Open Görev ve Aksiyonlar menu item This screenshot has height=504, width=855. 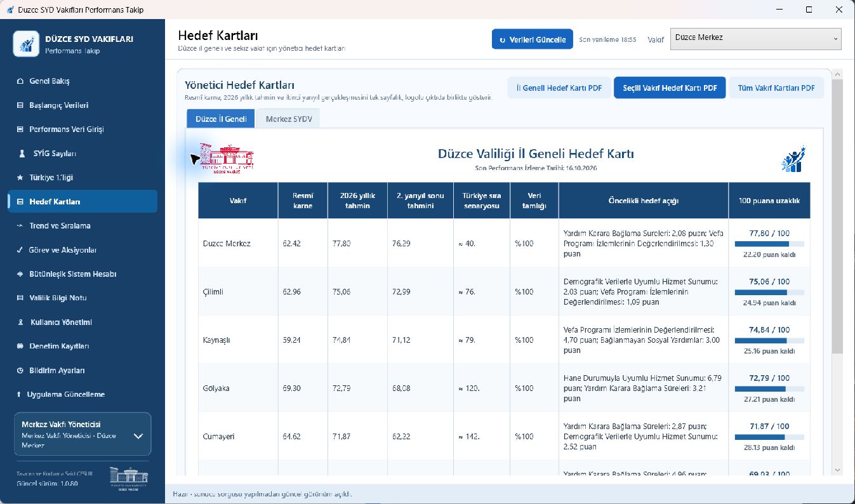(83, 250)
